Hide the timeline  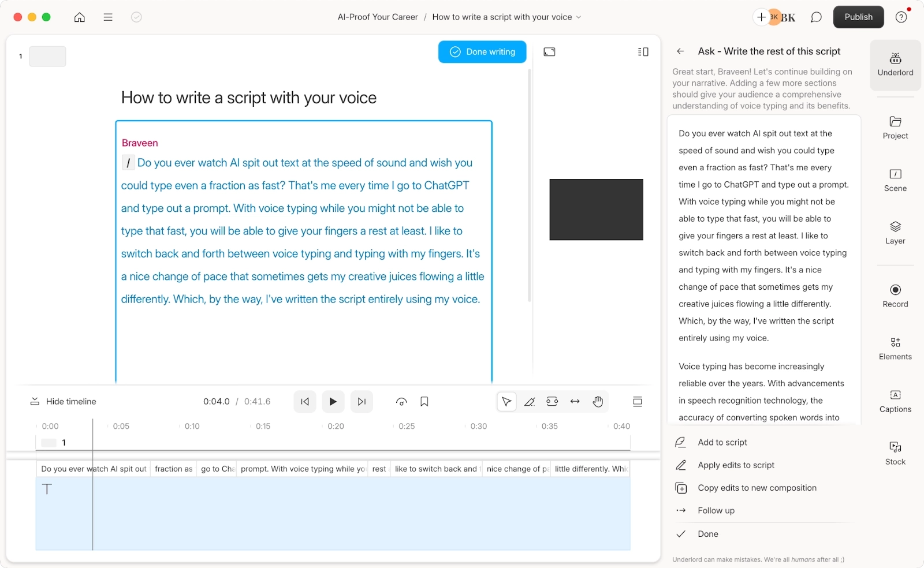(x=62, y=401)
